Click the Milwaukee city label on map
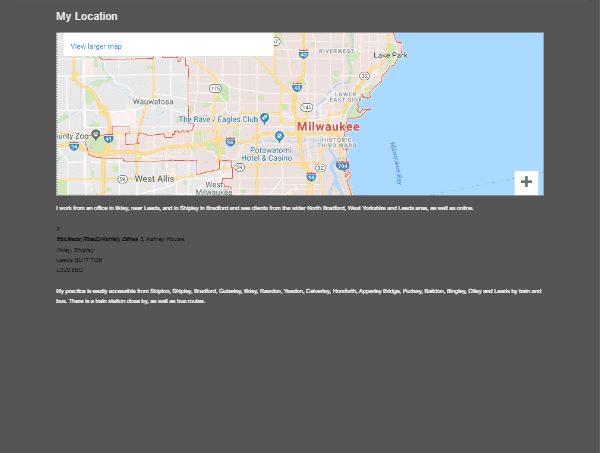600x453 pixels. 328,127
